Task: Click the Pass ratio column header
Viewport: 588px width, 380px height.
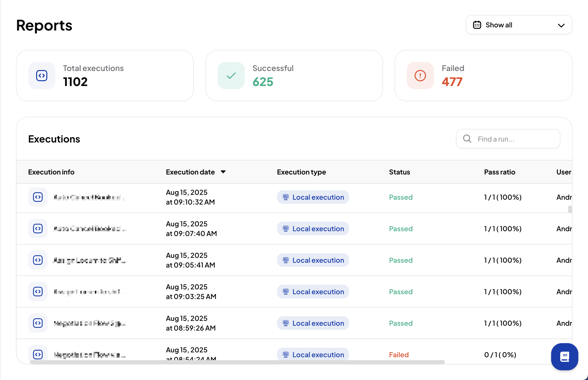Action: click(499, 172)
